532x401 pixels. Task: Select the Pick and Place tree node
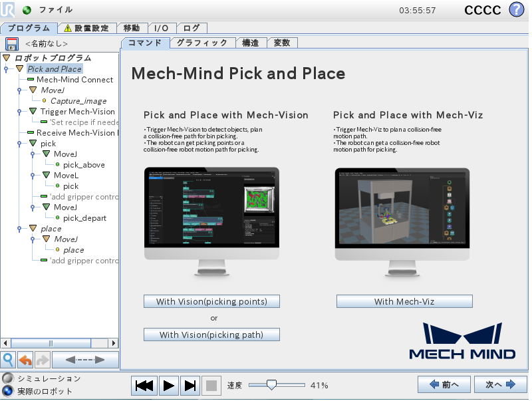pyautogui.click(x=55, y=69)
